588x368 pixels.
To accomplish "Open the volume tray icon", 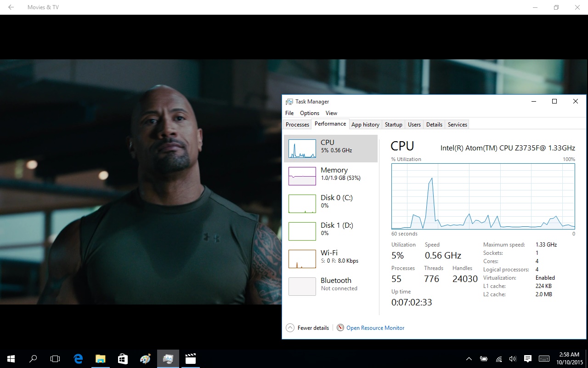I will point(513,359).
